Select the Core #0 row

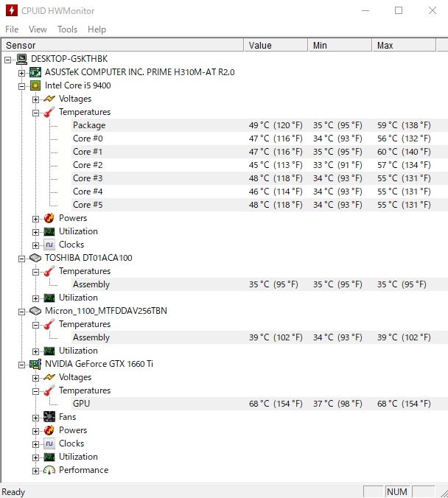[x=259, y=138]
